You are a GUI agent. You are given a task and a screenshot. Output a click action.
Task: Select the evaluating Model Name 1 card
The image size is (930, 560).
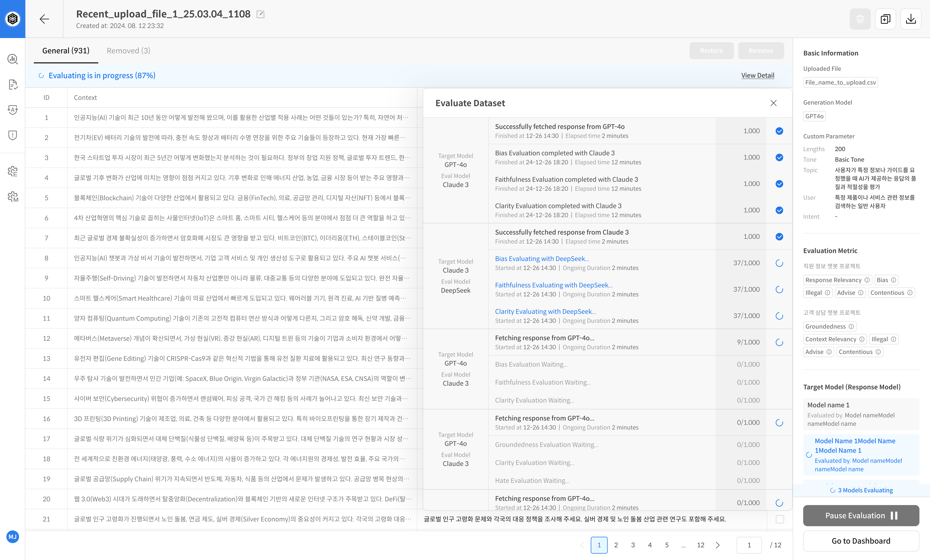tap(861, 455)
